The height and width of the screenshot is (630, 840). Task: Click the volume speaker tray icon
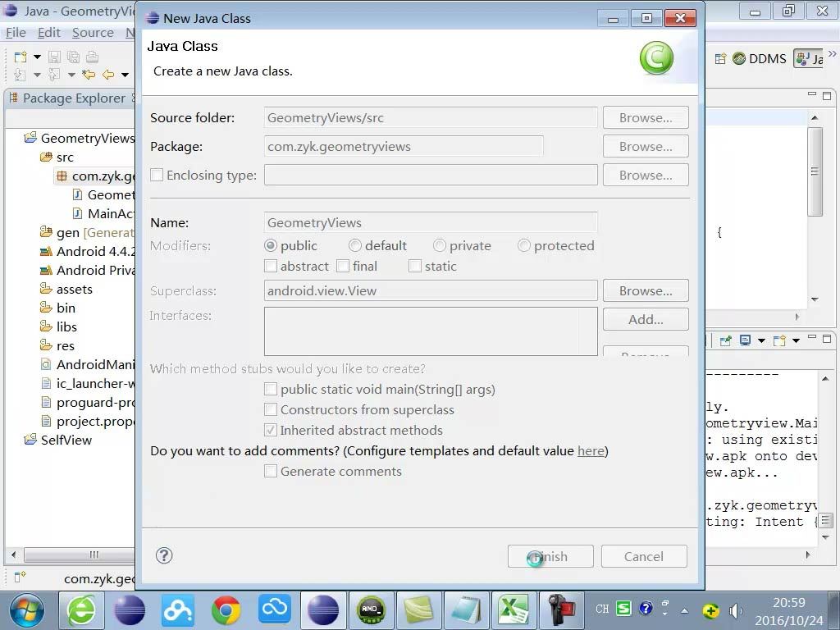click(x=737, y=610)
